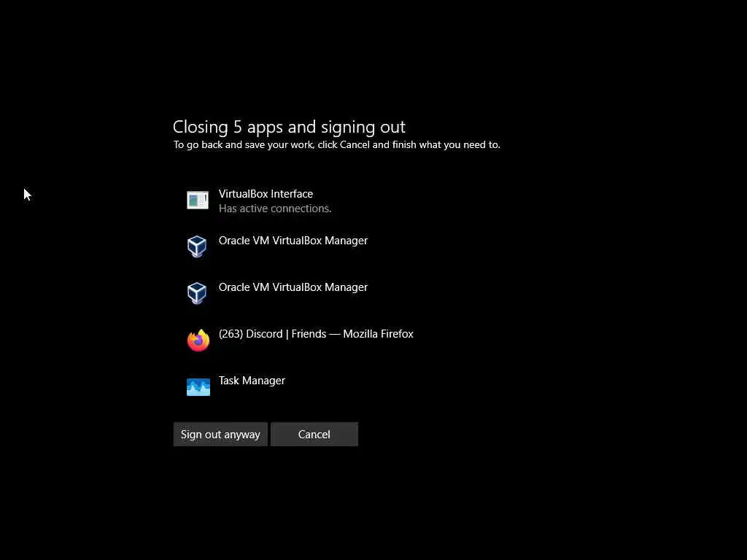Click the second Oracle VM VirtualBox Manager cube icon
Screen dimensions: 747x560
(x=197, y=293)
